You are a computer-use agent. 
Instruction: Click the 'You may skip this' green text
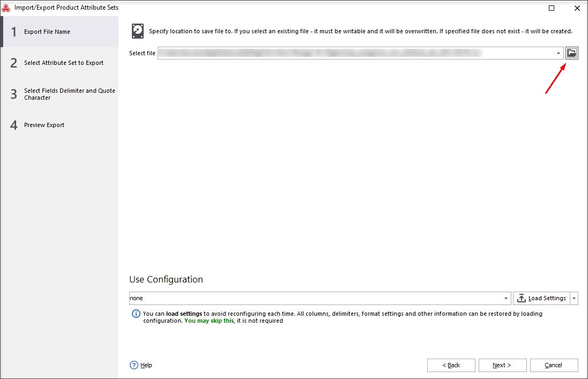pos(209,321)
